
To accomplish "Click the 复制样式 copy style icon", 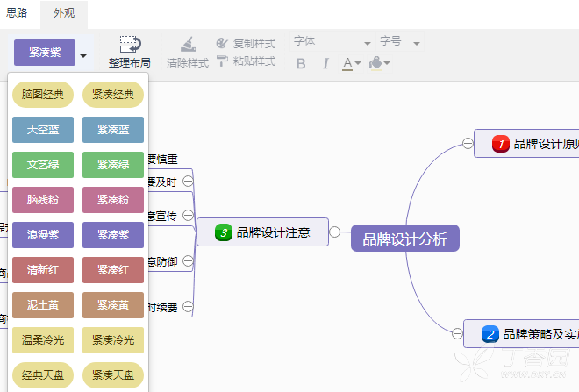I will (x=222, y=43).
